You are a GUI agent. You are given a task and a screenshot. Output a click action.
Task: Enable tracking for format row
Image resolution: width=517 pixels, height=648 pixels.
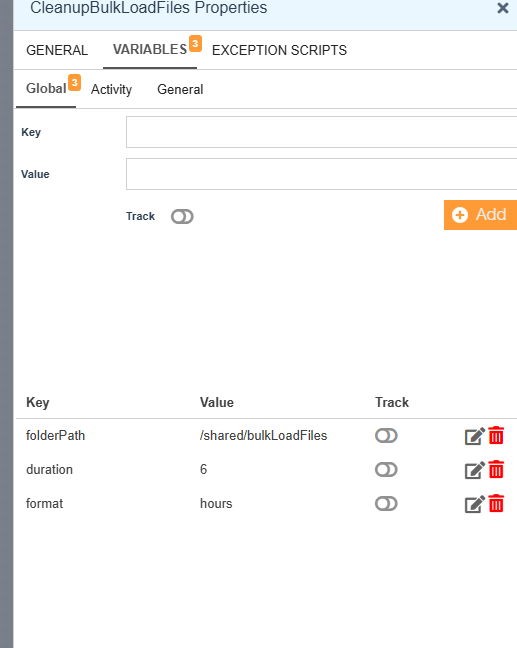coord(386,503)
